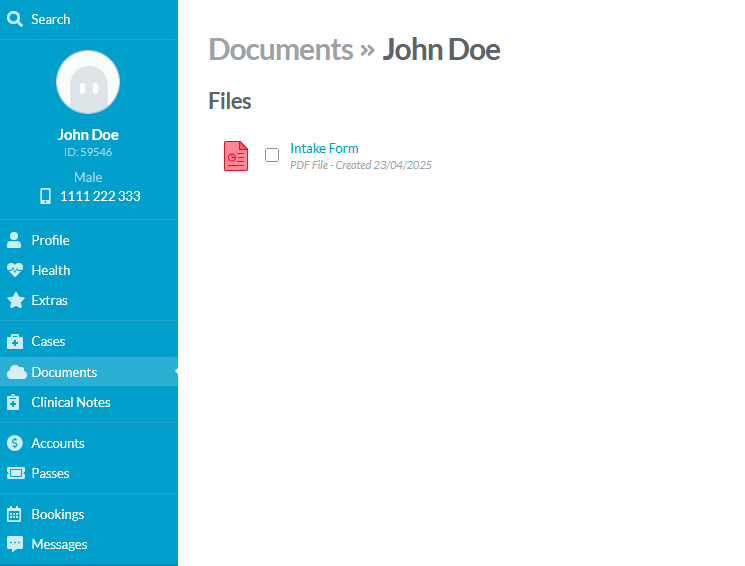Open the Extras section

click(x=49, y=300)
